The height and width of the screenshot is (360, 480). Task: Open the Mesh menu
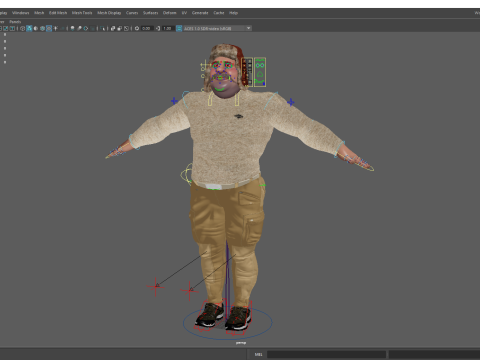(39, 13)
